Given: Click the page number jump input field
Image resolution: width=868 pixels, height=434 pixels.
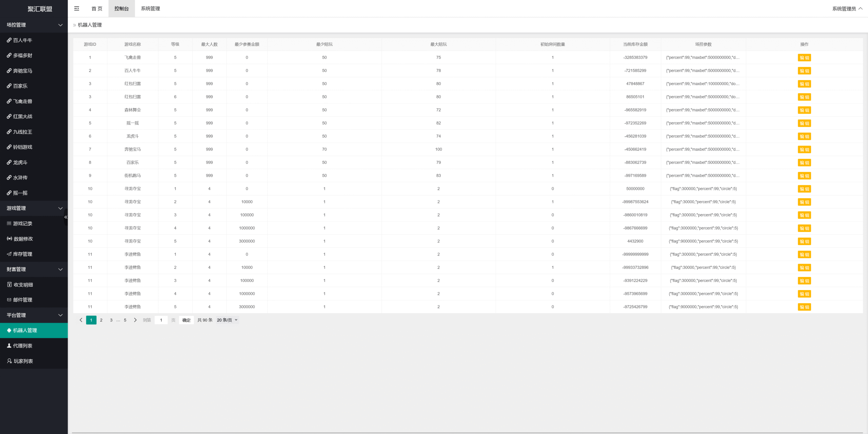Looking at the screenshot, I should click(161, 320).
